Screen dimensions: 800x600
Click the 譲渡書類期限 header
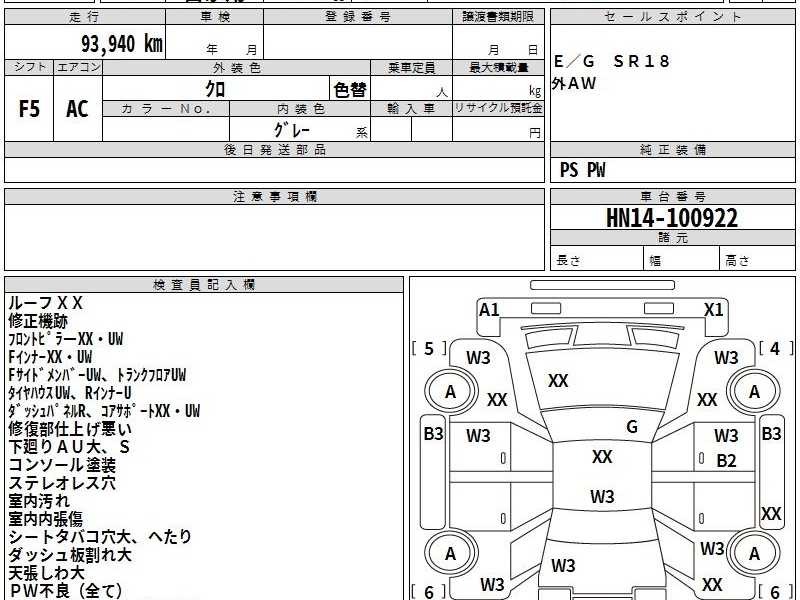click(x=498, y=17)
